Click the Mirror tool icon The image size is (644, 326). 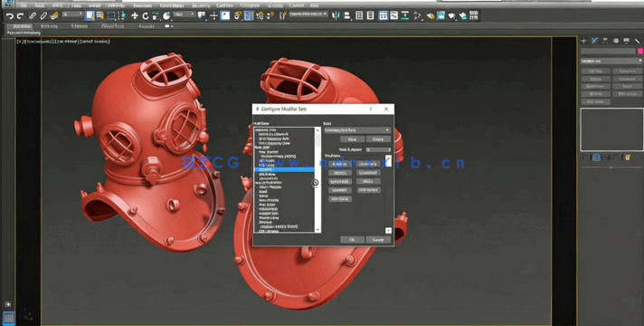[x=336, y=15]
